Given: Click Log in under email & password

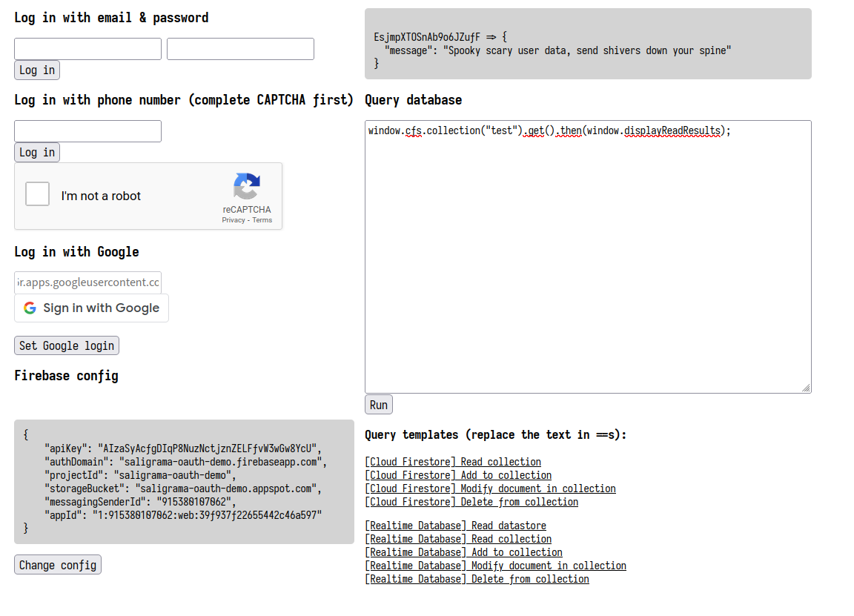Looking at the screenshot, I should pos(37,70).
